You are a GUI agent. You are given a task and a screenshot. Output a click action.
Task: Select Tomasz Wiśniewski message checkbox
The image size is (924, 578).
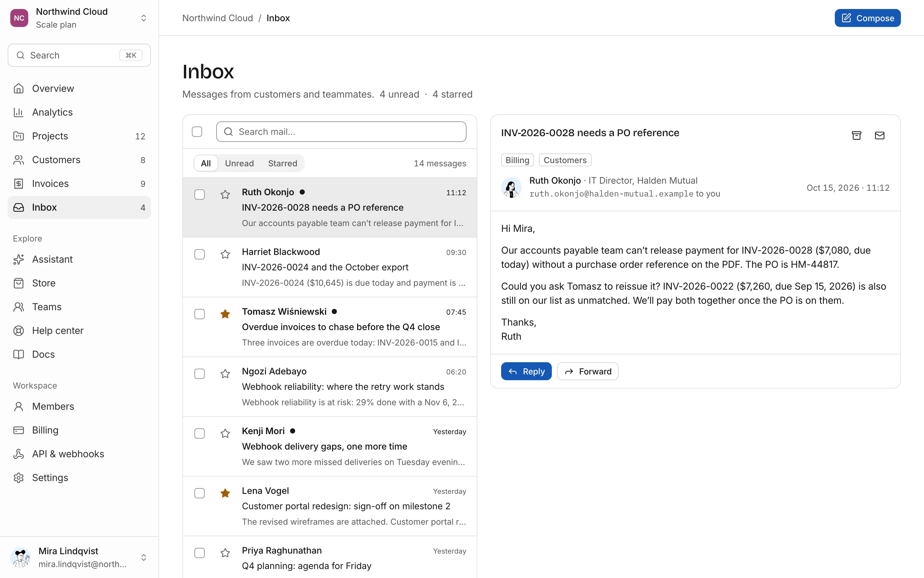(199, 314)
